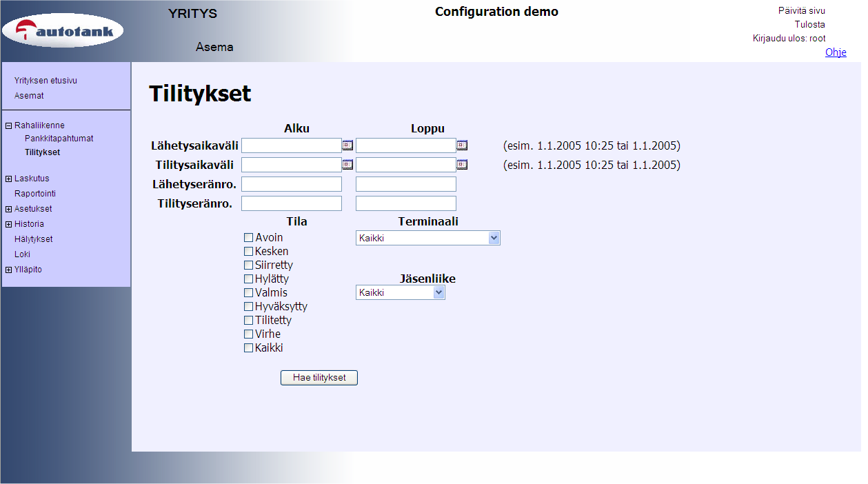Click the Lähetysaikaväli Loppu field

point(406,145)
